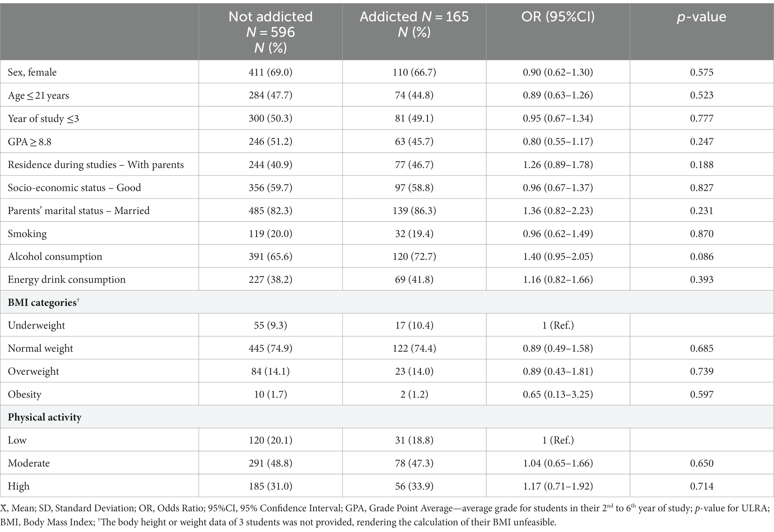This screenshot has width=774, height=532.
Task: Select the 'Alcohol consumption' row label
Action: 55,256
